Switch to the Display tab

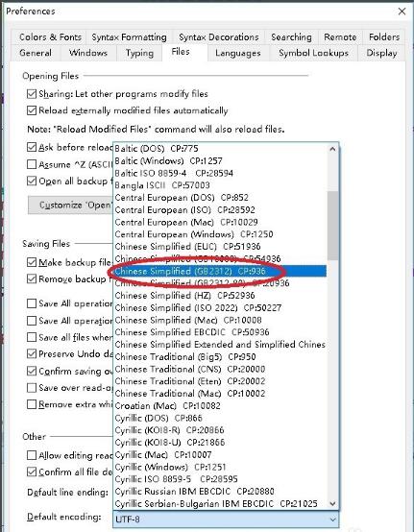tap(381, 53)
